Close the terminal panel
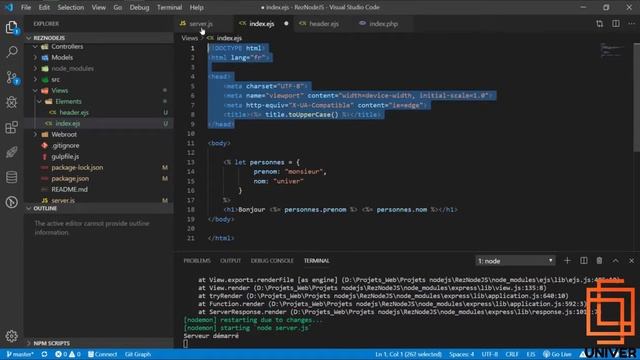The width and height of the screenshot is (640, 360). pos(631,260)
